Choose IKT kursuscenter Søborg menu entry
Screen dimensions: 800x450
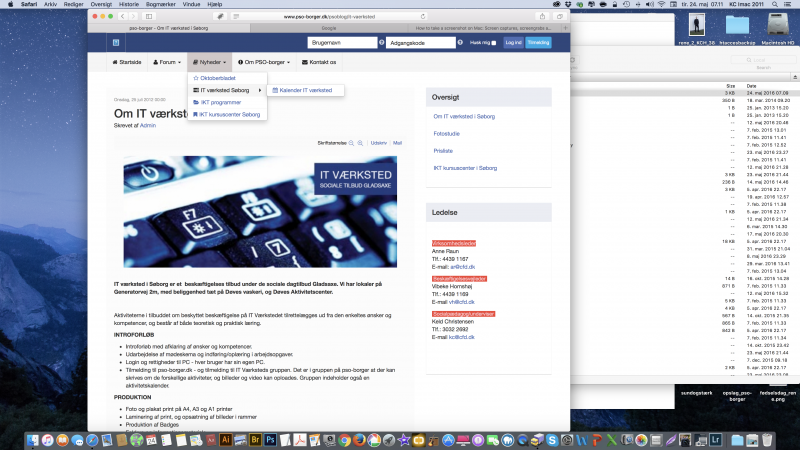[x=226, y=115]
